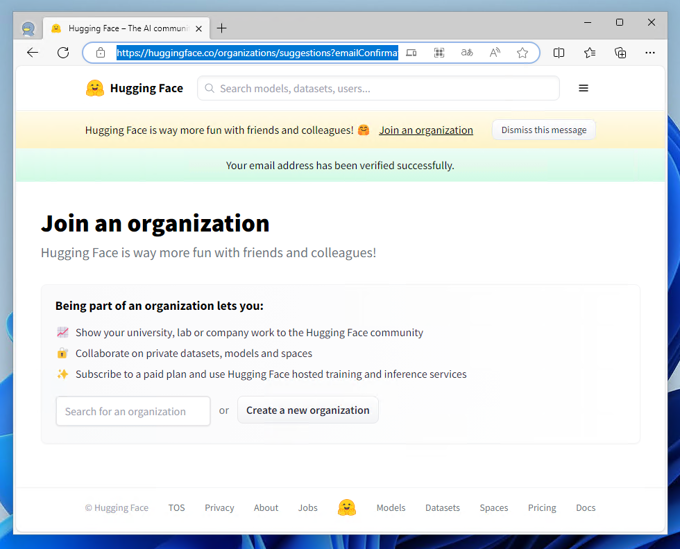Viewport: 680px width, 549px height.
Task: Click Create a new organization button
Action: [x=308, y=410]
